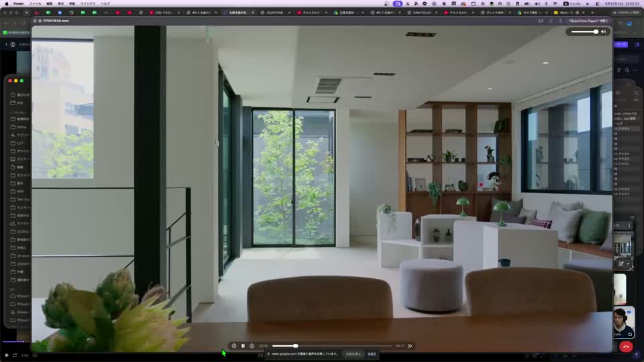The image size is (644, 362).
Task: Click the Apple menu icon
Action: (7, 3)
